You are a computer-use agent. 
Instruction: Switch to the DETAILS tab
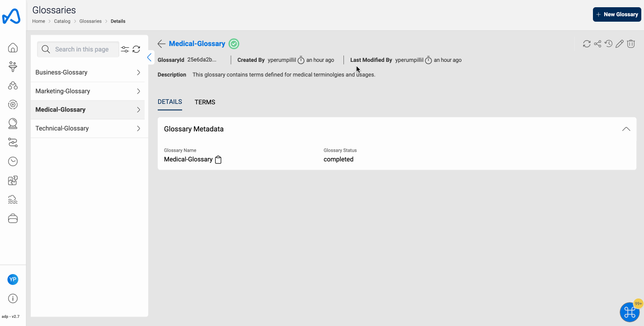click(170, 102)
